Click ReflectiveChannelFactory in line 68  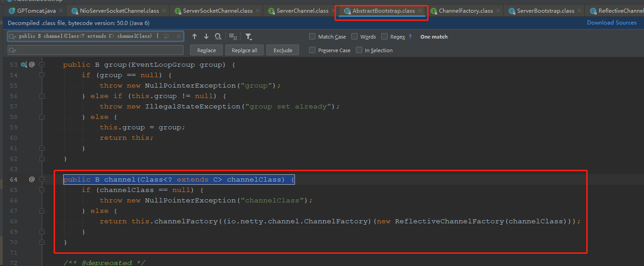click(449, 221)
